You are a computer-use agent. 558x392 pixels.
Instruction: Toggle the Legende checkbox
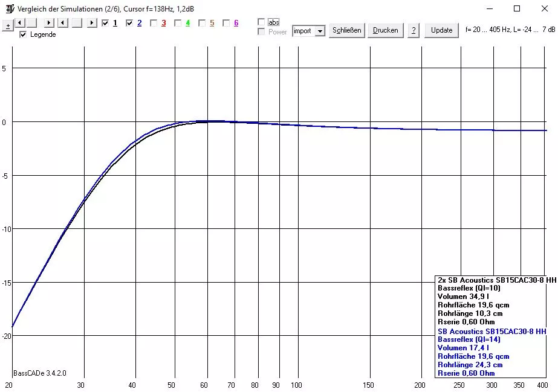click(23, 34)
